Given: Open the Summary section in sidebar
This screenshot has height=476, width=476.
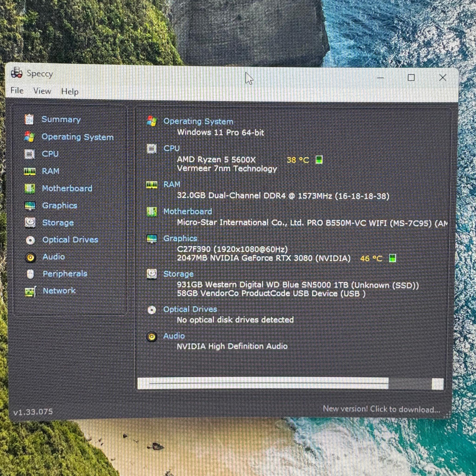Looking at the screenshot, I should pyautogui.click(x=61, y=119).
